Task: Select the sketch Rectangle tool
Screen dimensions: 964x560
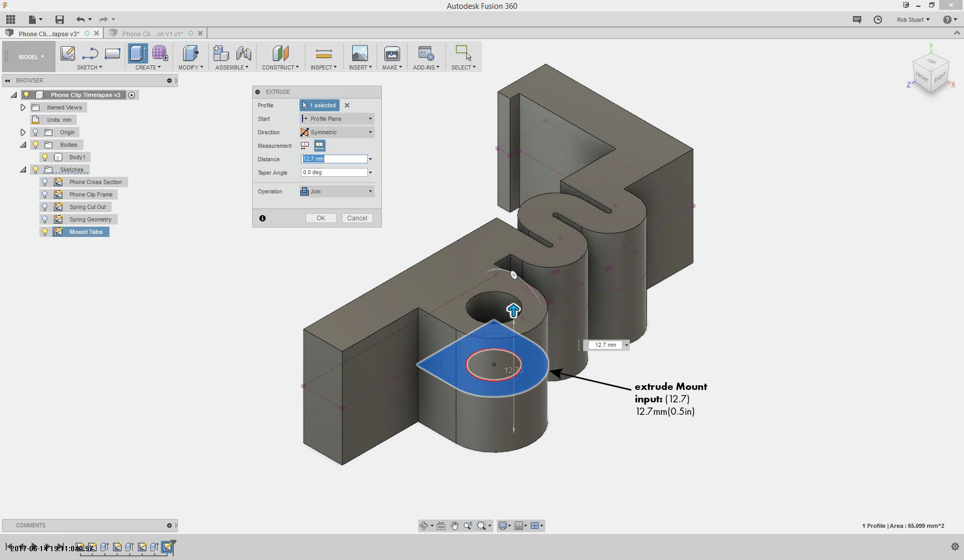Action: pos(113,53)
